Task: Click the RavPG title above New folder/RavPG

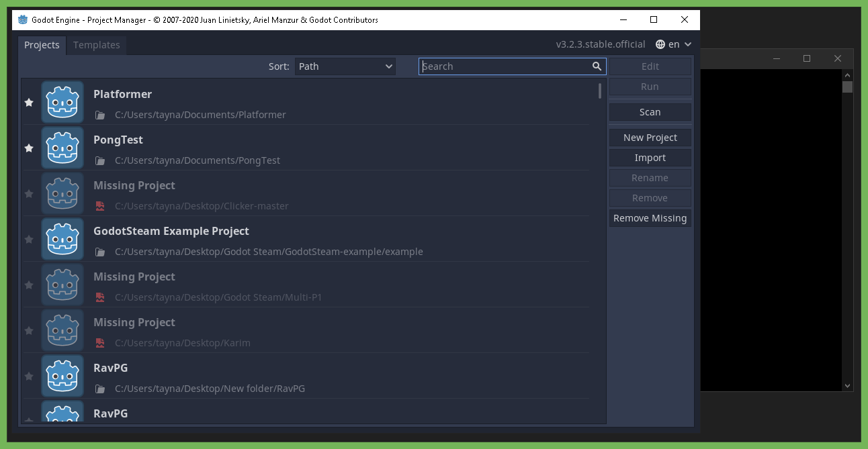Action: pyautogui.click(x=111, y=368)
